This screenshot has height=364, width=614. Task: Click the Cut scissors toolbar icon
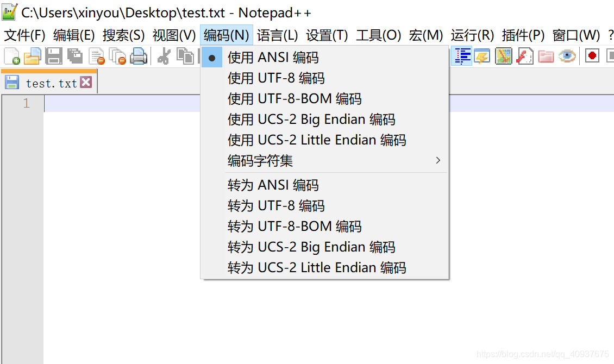click(164, 56)
